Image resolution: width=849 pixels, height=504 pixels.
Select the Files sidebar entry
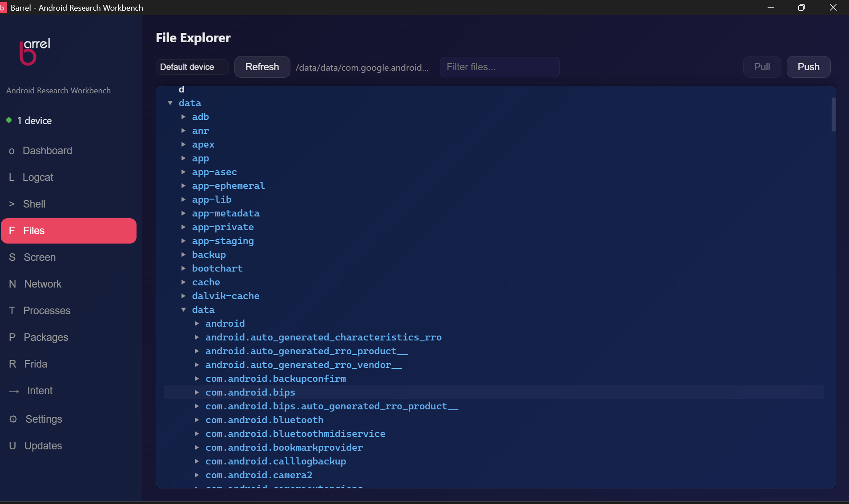pos(68,231)
